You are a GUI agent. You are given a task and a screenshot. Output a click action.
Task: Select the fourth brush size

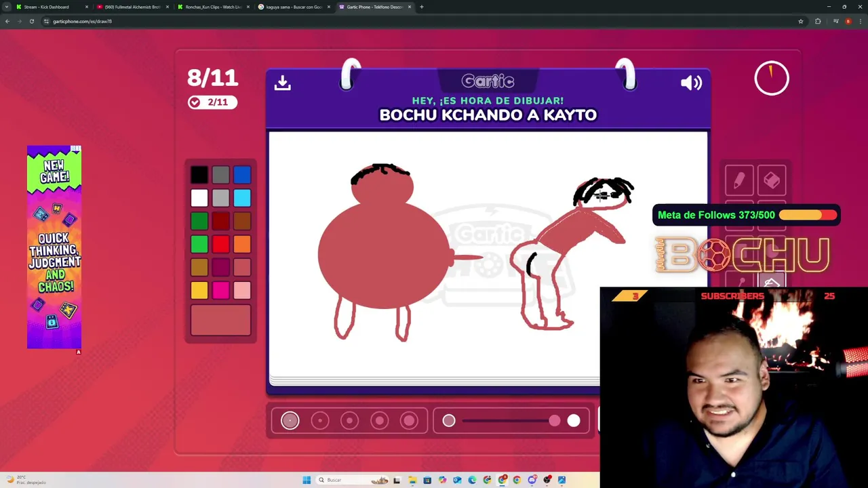380,421
